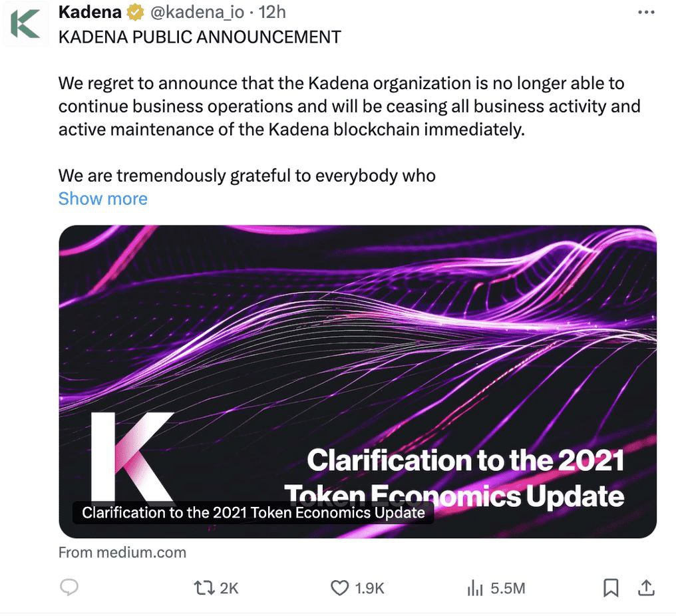This screenshot has width=676, height=616.
Task: Follow the From medium.com source link
Action: coord(122,552)
